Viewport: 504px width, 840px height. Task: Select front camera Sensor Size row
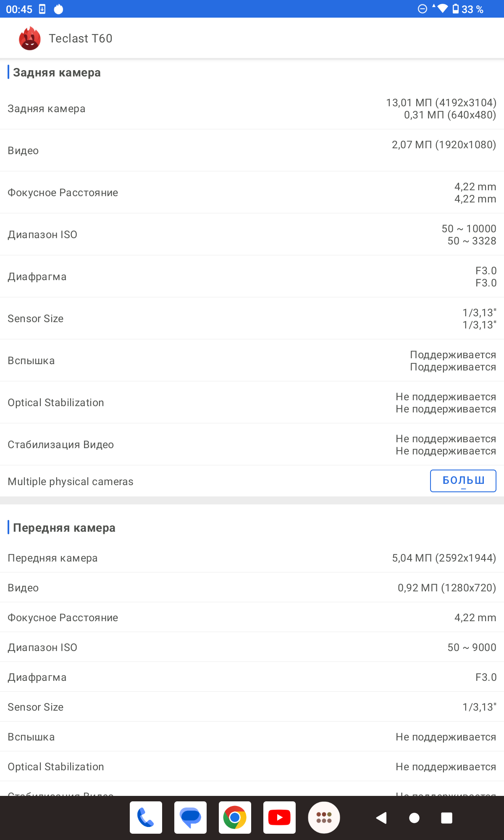pos(252,707)
